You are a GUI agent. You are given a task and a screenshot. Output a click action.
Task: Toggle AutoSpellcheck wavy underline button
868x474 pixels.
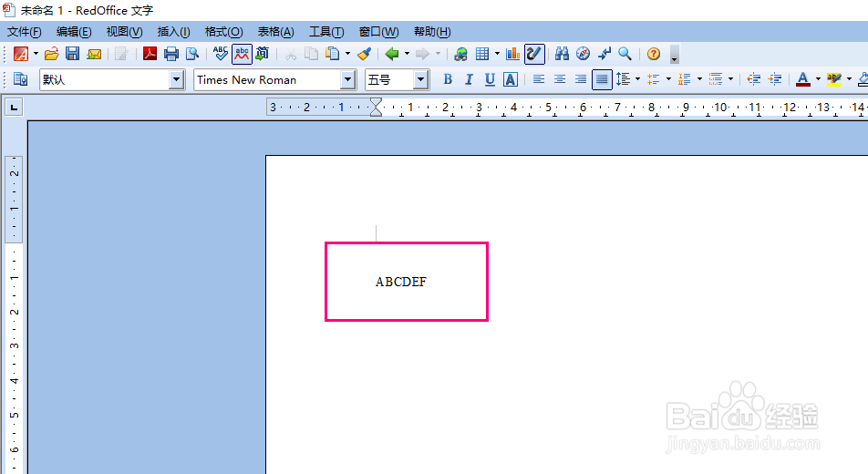click(x=242, y=54)
